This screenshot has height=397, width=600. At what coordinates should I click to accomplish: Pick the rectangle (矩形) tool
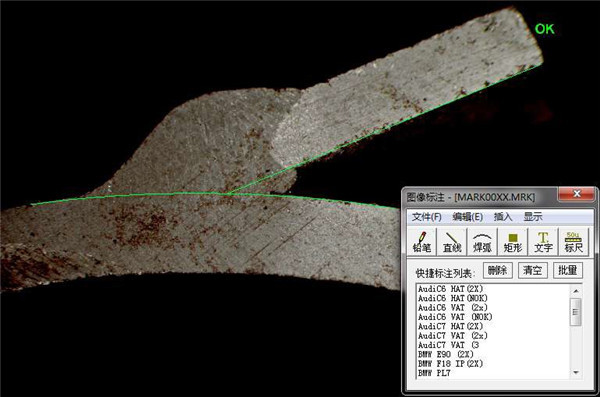[513, 242]
